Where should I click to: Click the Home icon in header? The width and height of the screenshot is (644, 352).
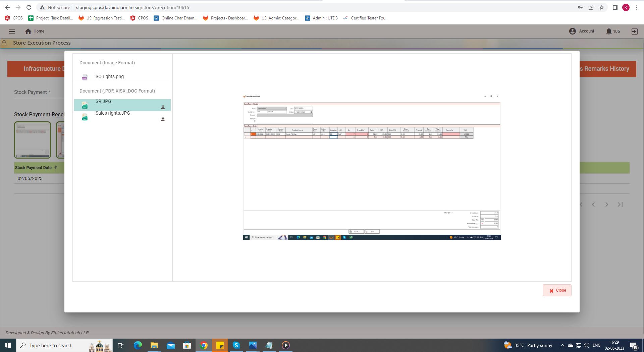tap(28, 31)
